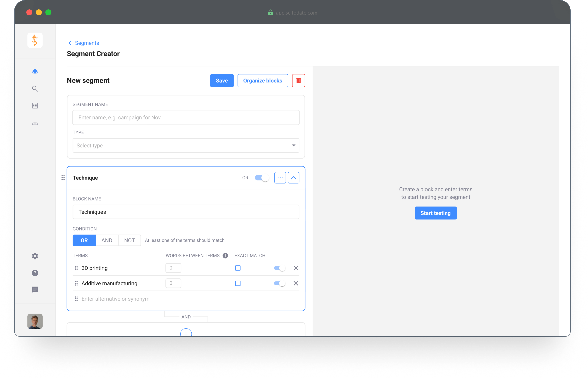Click the search magnifier sidebar icon
588x378 pixels.
(35, 89)
